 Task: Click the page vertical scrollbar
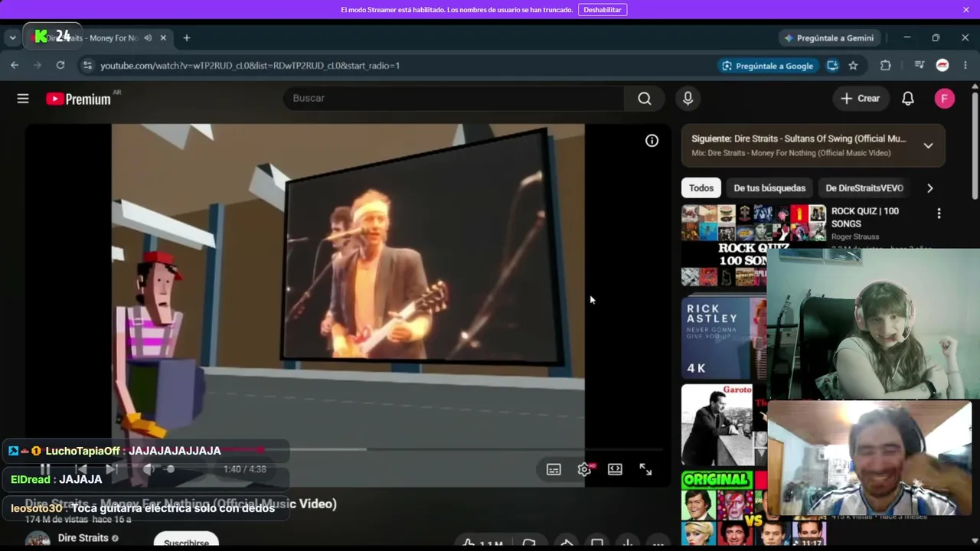tap(975, 145)
